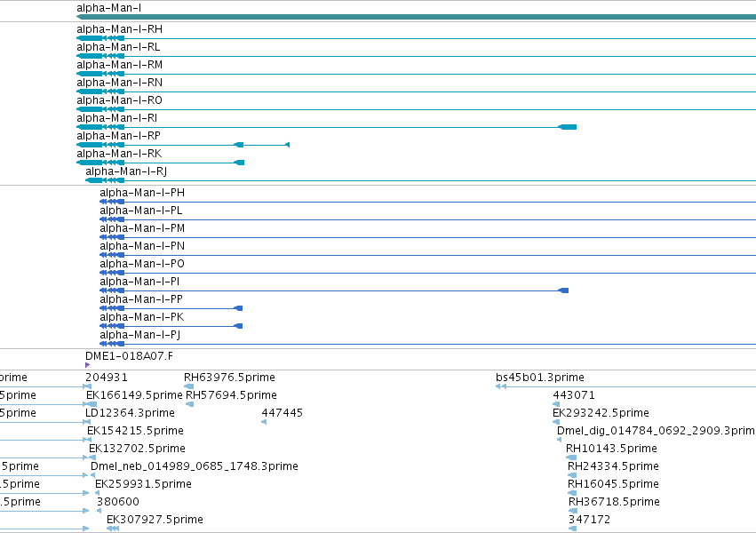The width and height of the screenshot is (756, 533).
Task: Select transcript alpha-Man-I-RI label
Action: coord(117,118)
